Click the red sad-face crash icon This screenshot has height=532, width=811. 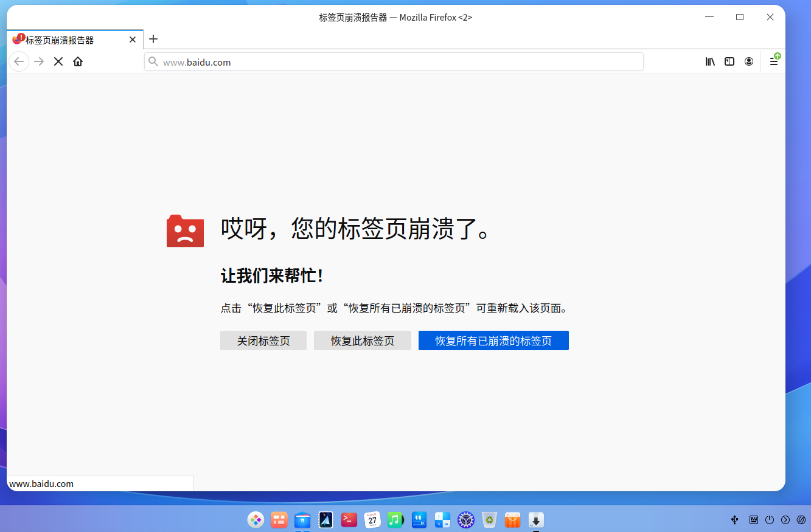185,231
